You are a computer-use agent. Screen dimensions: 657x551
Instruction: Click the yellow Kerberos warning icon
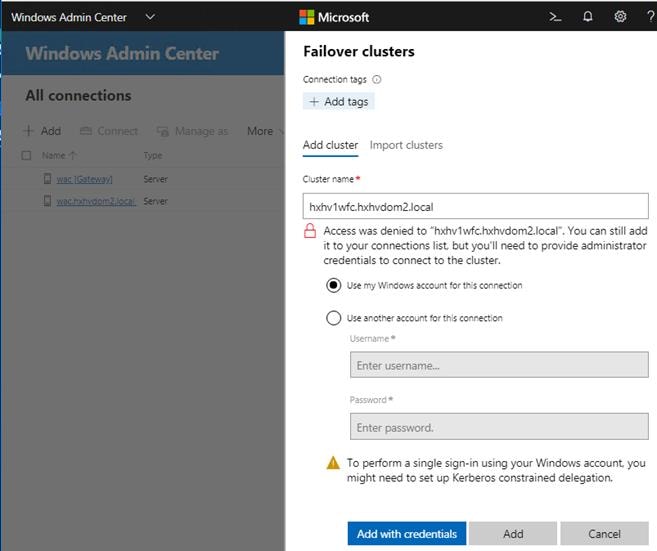[x=333, y=463]
